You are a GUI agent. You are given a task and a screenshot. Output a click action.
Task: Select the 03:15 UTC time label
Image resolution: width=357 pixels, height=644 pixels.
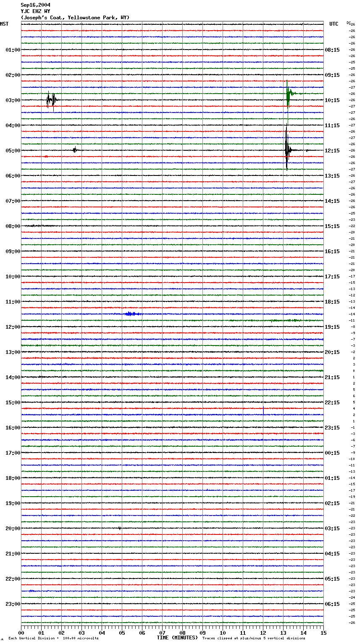tap(332, 529)
